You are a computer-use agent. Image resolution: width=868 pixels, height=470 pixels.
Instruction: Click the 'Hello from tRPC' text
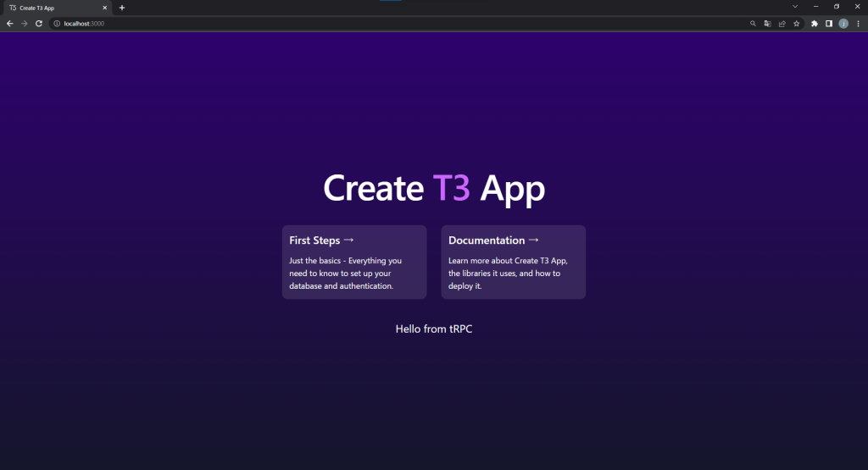(x=434, y=329)
